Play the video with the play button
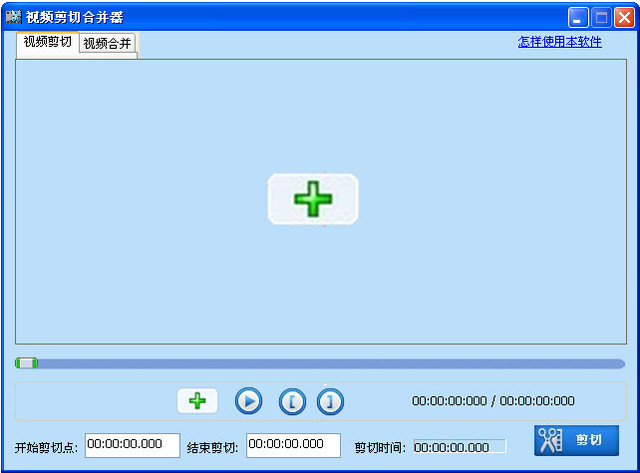640x473 pixels. pyautogui.click(x=248, y=401)
